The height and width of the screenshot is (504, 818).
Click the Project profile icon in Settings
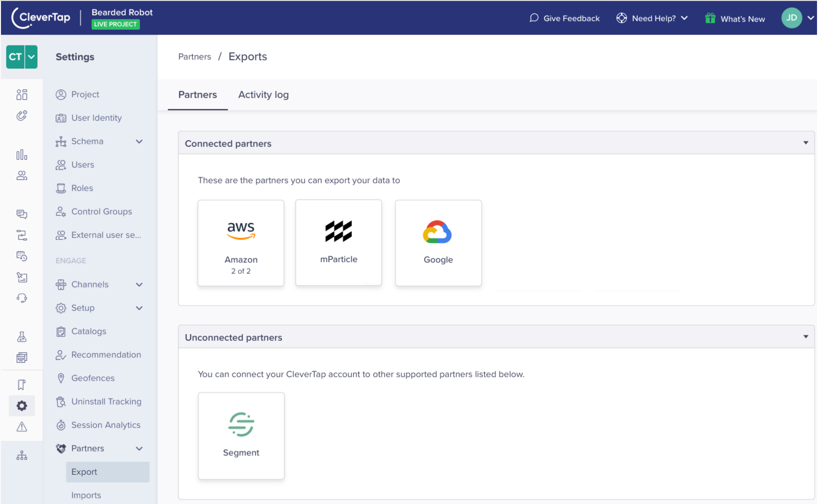tap(61, 95)
